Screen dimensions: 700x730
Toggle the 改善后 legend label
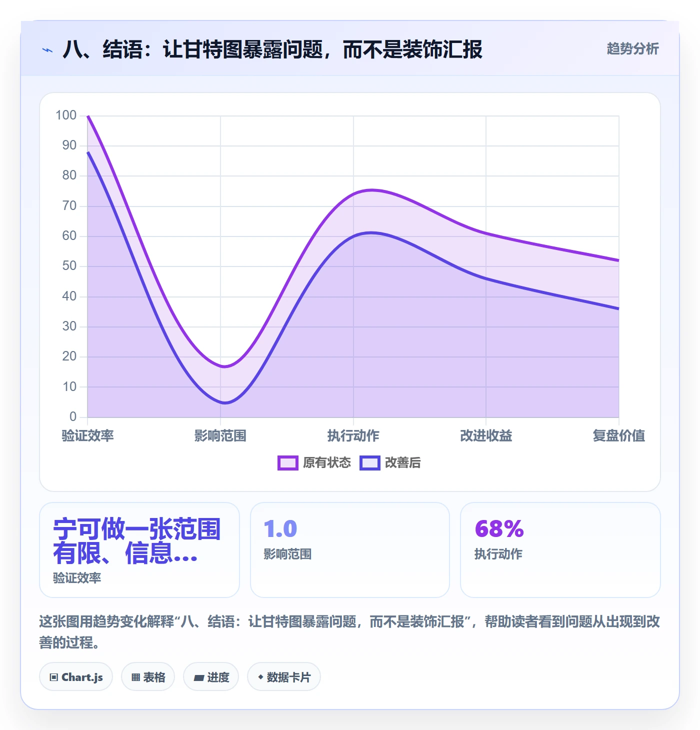pos(403,463)
